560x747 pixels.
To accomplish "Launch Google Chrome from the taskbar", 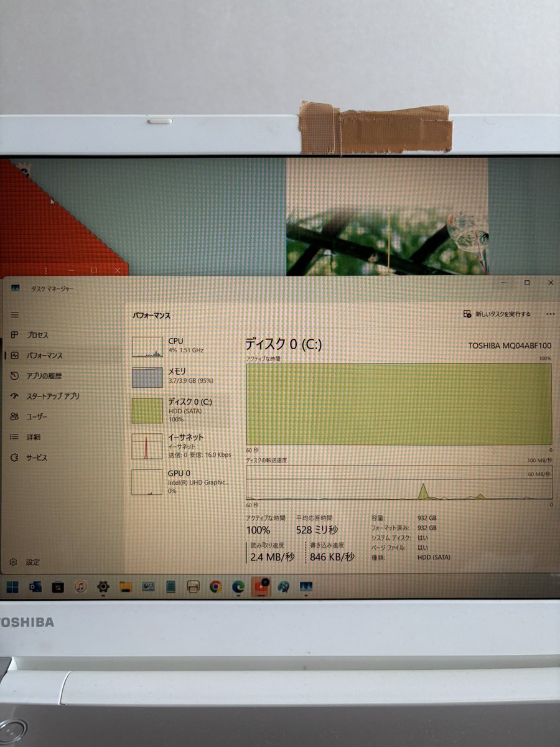I will pyautogui.click(x=216, y=586).
